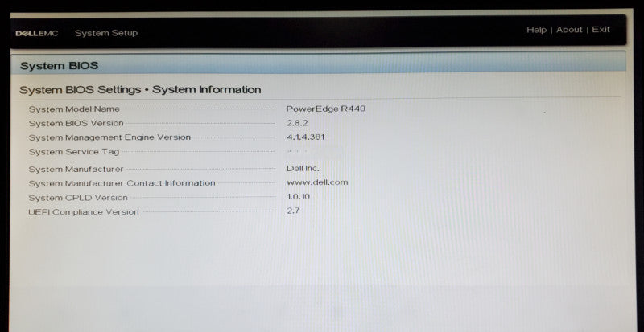Click the BIOS version value 2.8.2
Screen dimensions: 644x332
coord(297,123)
